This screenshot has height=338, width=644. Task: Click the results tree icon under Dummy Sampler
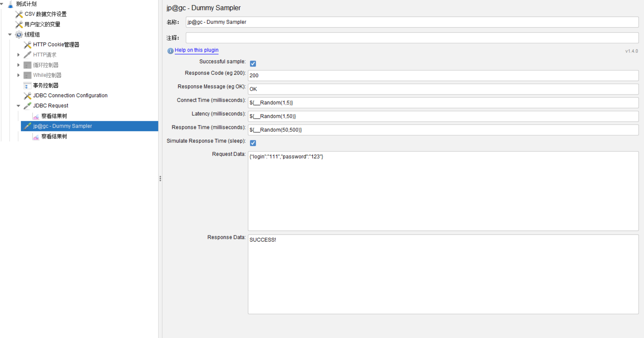[x=36, y=137]
